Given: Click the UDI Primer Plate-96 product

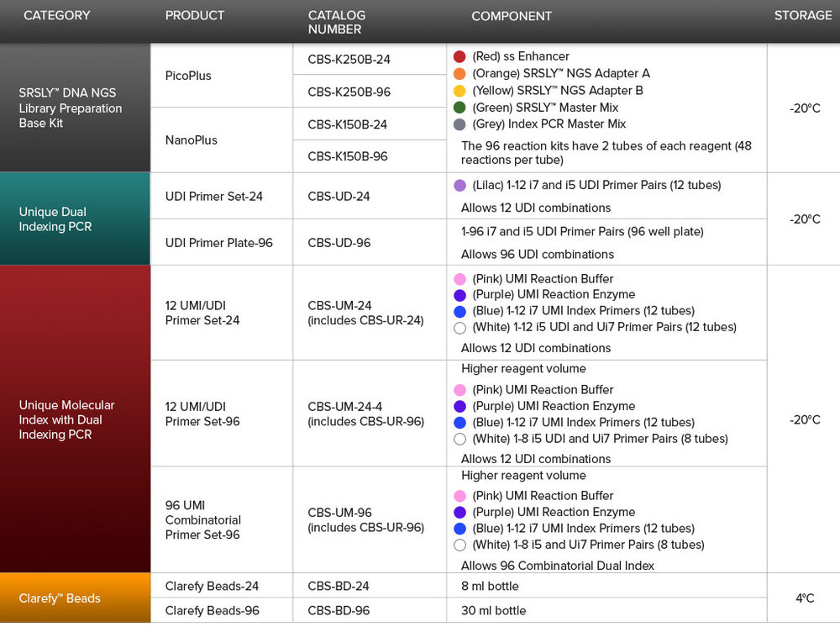Looking at the screenshot, I should 218,243.
